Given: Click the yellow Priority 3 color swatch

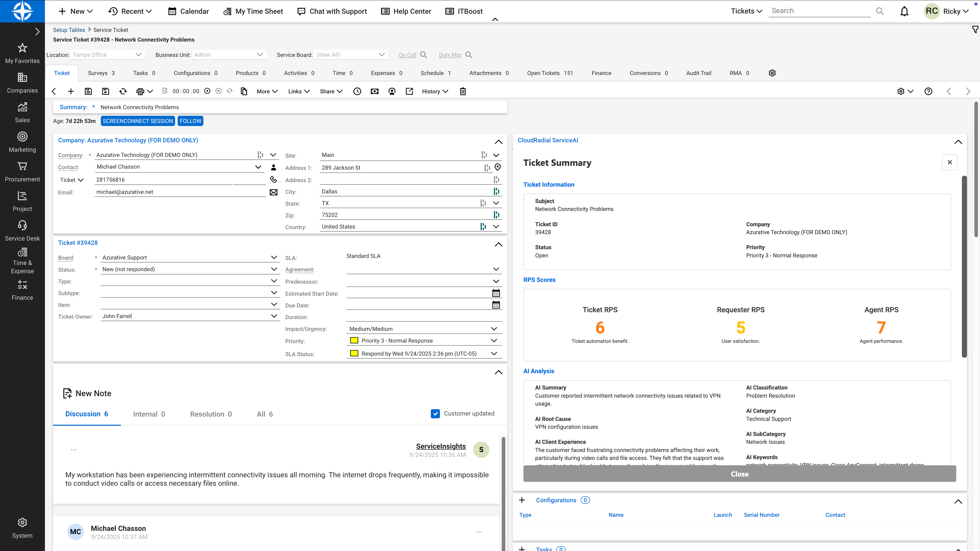Looking at the screenshot, I should click(x=354, y=341).
